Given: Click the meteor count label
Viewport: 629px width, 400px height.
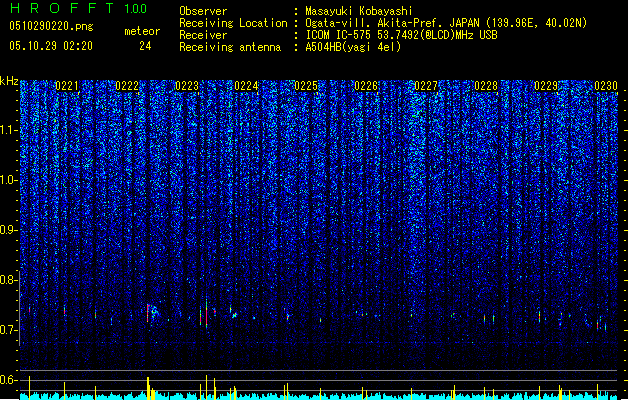Looking at the screenshot, I should point(142,31).
